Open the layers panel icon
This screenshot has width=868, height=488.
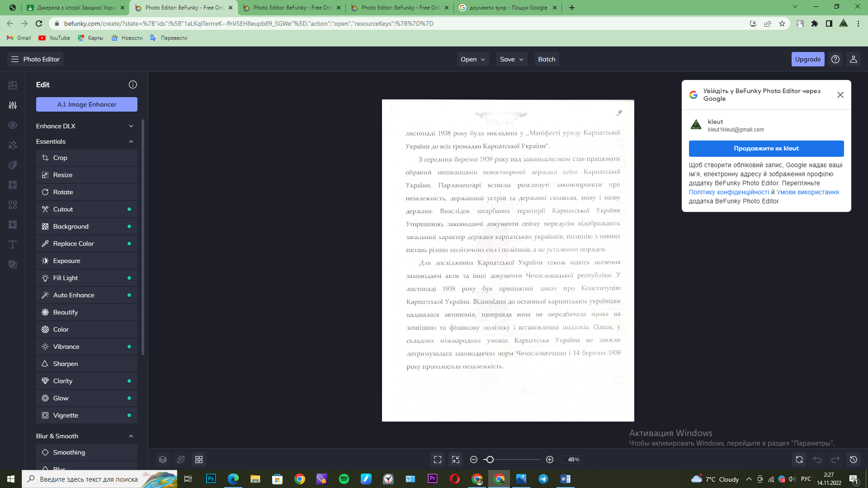[163, 460]
